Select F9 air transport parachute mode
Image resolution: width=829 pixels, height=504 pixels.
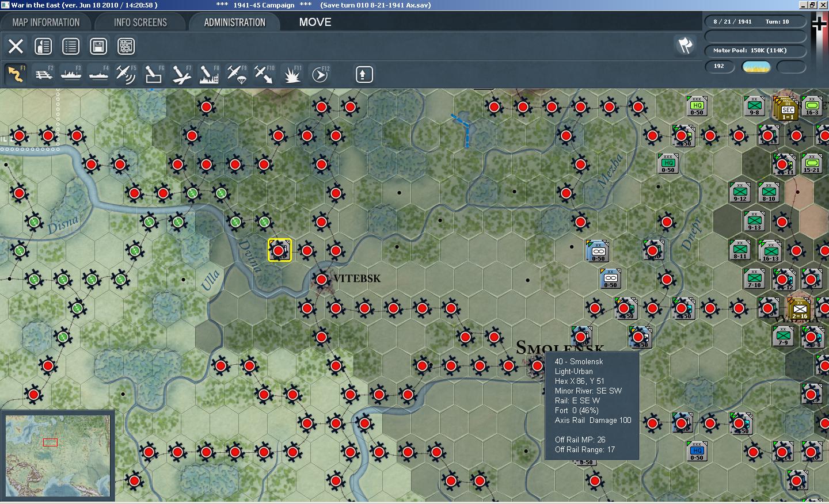click(237, 74)
